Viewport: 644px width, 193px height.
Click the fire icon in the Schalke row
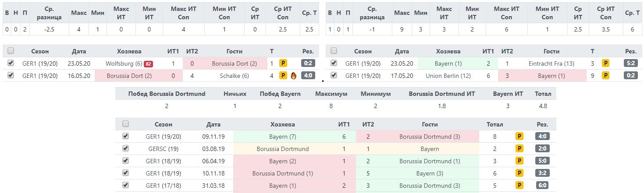(x=294, y=76)
